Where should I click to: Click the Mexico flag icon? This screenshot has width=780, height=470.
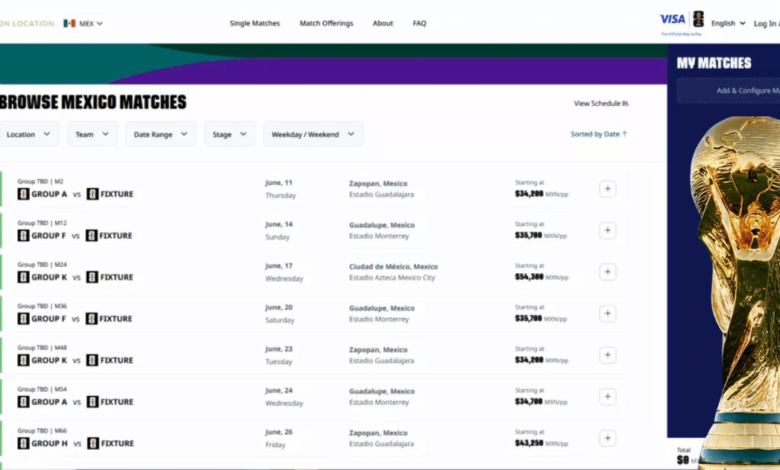pos(69,23)
